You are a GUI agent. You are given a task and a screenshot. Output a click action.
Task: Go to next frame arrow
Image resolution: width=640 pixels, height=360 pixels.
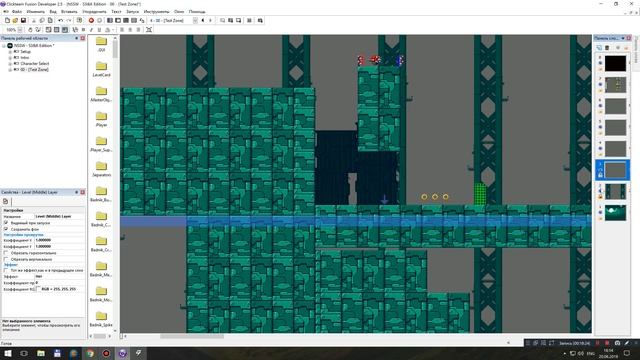coord(211,20)
